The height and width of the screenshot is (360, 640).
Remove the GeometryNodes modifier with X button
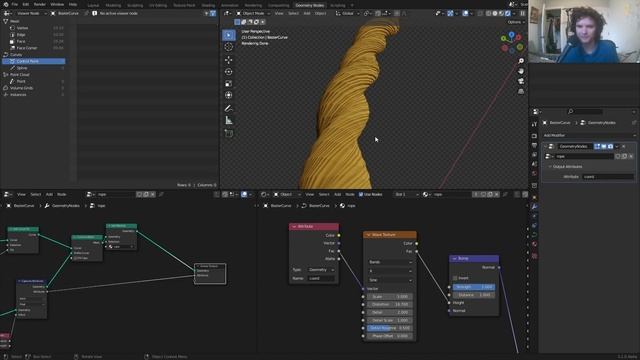pyautogui.click(x=623, y=146)
